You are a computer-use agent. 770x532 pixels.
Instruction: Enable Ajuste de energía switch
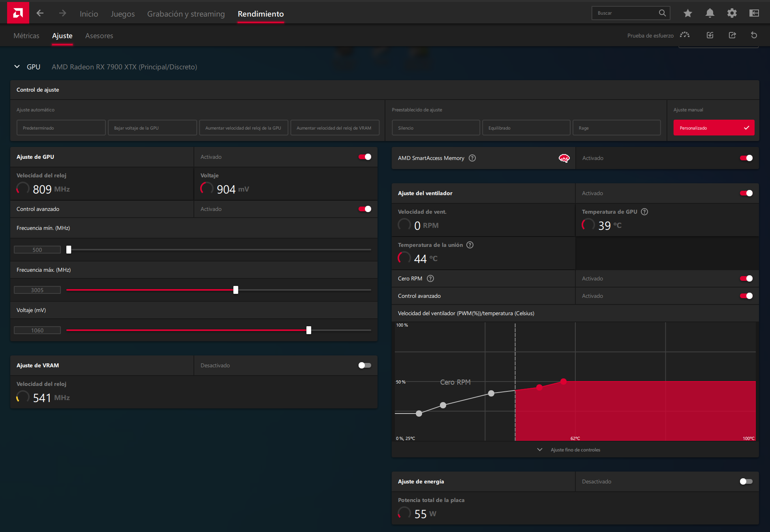click(746, 481)
